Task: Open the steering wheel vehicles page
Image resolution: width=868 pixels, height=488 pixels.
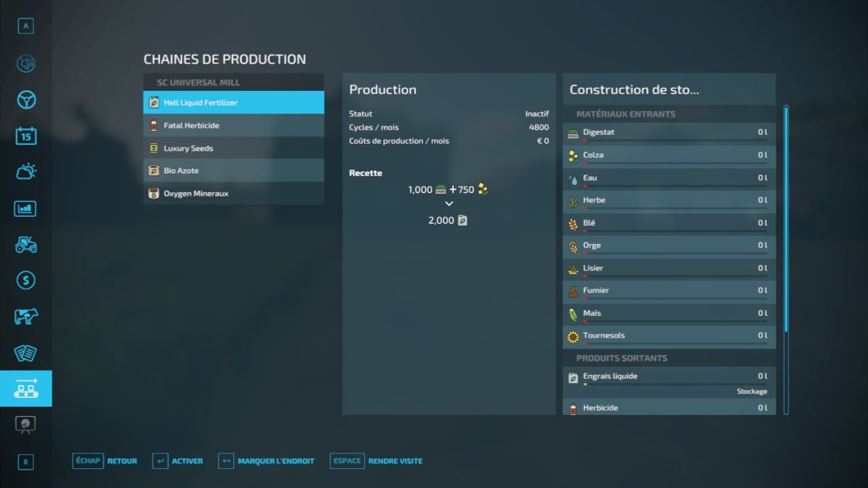Action: coord(26,100)
